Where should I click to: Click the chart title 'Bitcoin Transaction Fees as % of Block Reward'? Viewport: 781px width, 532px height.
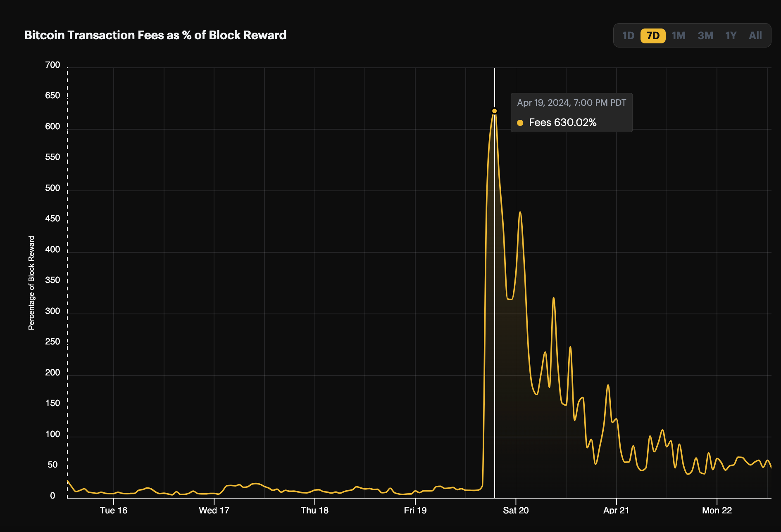coord(155,35)
